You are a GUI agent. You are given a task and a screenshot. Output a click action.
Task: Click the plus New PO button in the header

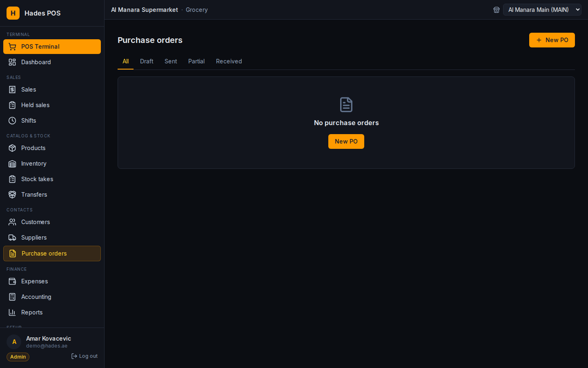pyautogui.click(x=552, y=40)
